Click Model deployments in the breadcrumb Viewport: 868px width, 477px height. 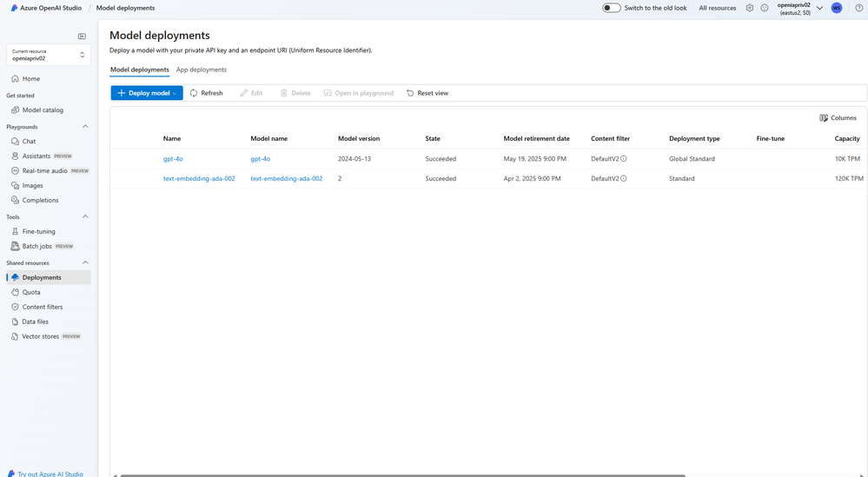point(126,8)
